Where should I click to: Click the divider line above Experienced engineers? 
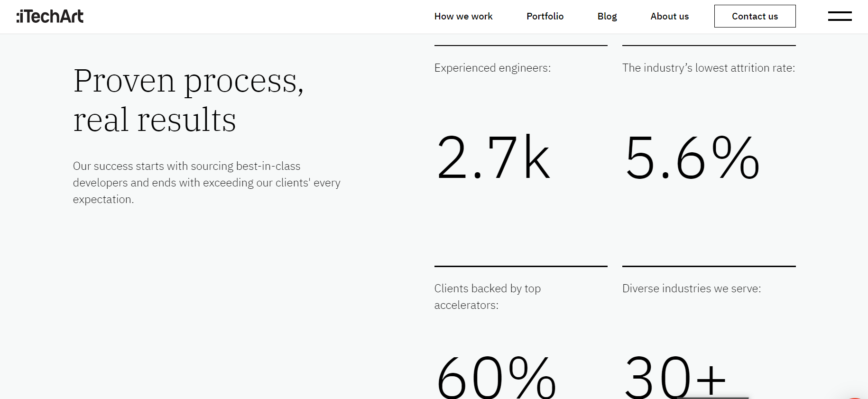pos(521,46)
